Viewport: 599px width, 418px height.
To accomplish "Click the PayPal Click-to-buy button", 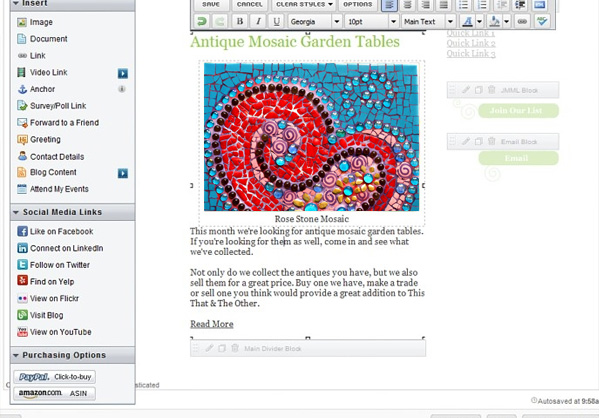I will [x=55, y=377].
